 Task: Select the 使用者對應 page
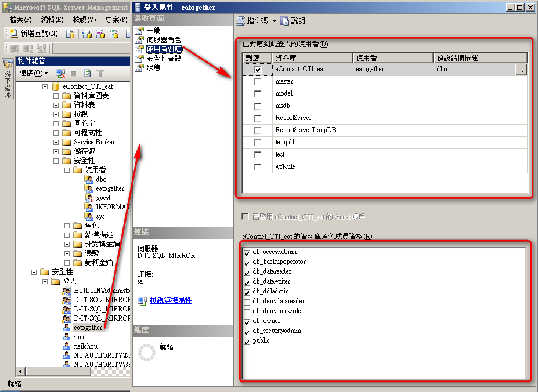(x=164, y=49)
